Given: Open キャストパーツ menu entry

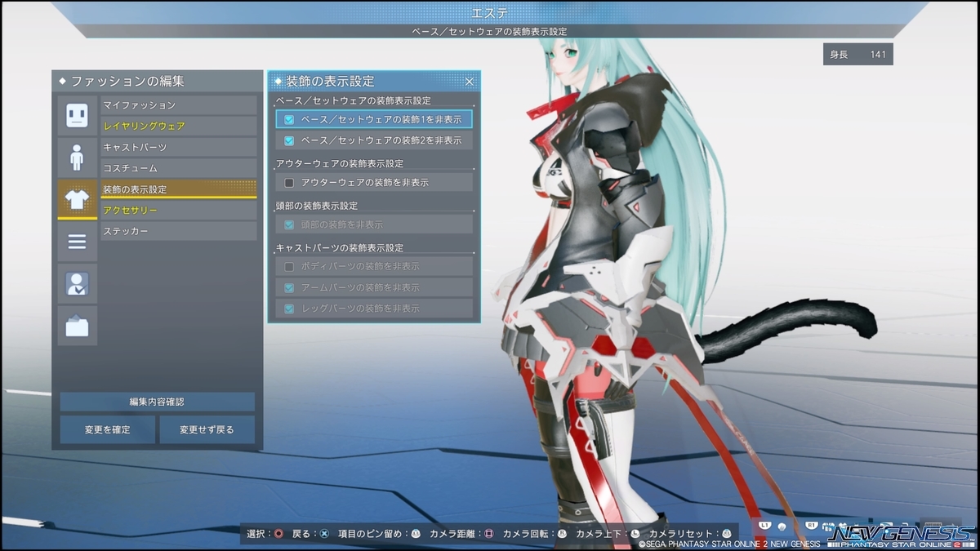Looking at the screenshot, I should (179, 148).
